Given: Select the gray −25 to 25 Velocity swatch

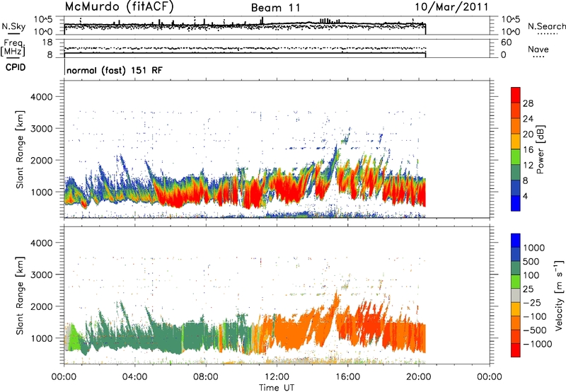Looking at the screenshot, I should coord(516,296).
